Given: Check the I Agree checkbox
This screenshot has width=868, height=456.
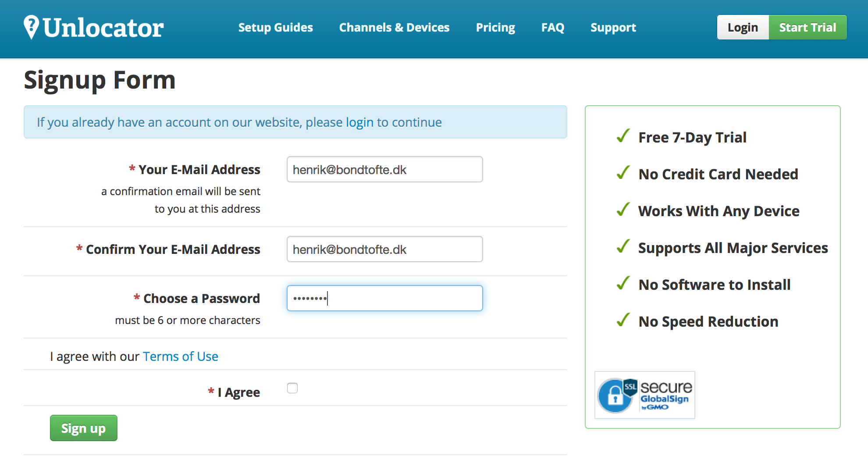Looking at the screenshot, I should (292, 388).
